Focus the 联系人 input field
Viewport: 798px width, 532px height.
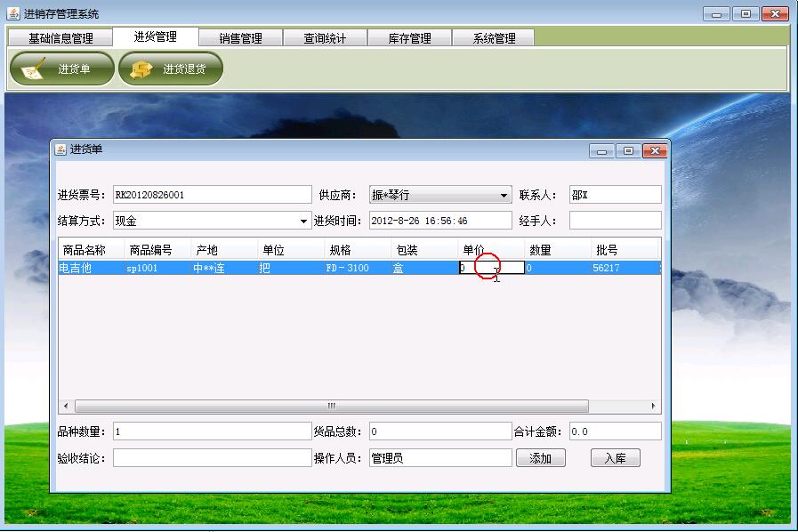click(x=616, y=195)
